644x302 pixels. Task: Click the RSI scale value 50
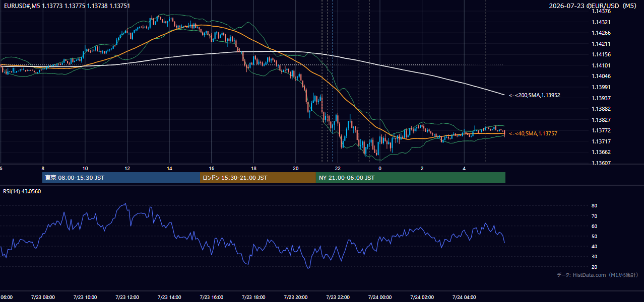[x=595, y=236]
